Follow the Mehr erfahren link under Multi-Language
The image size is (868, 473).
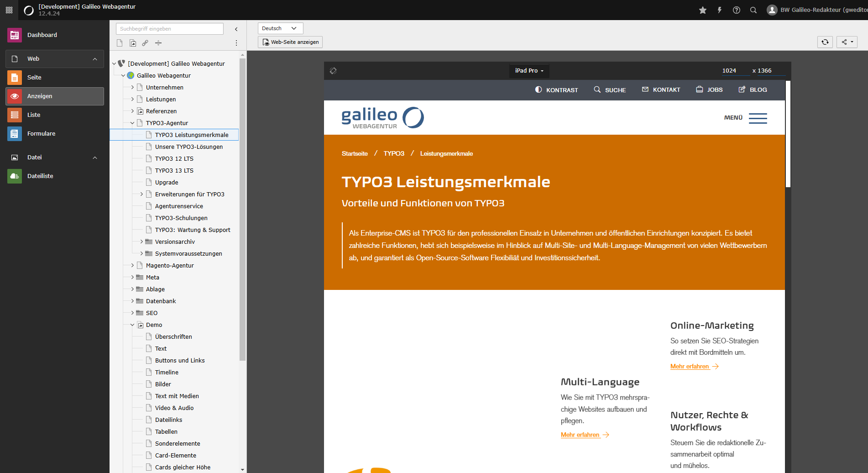coord(580,434)
